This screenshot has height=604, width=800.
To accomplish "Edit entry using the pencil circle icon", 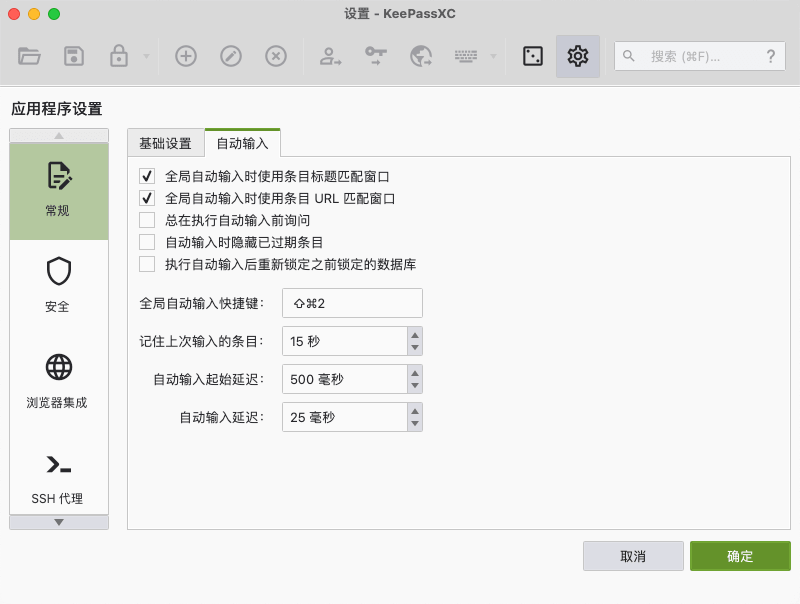I will pos(231,56).
